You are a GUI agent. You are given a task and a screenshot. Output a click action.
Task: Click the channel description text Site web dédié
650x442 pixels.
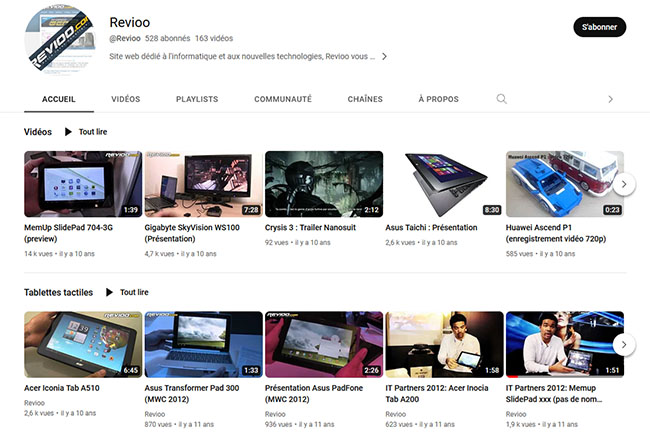click(242, 56)
